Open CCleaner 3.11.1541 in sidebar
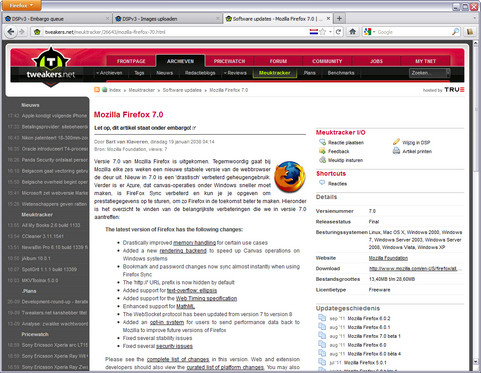481x373 pixels. click(x=42, y=236)
